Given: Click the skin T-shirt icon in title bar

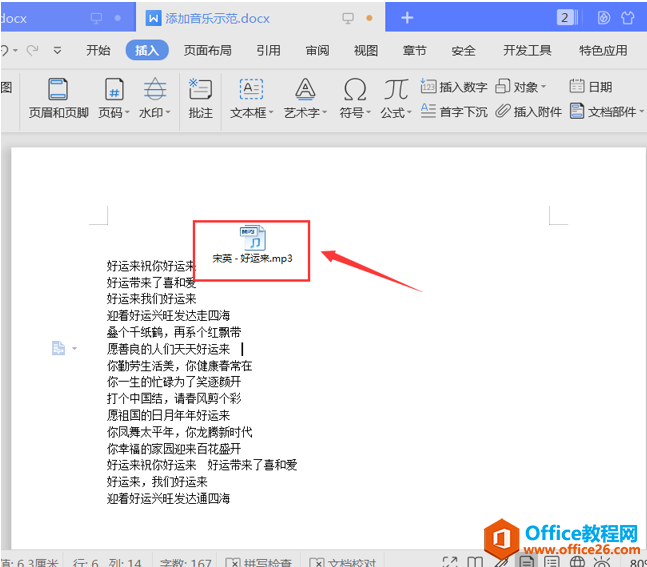Looking at the screenshot, I should click(627, 18).
